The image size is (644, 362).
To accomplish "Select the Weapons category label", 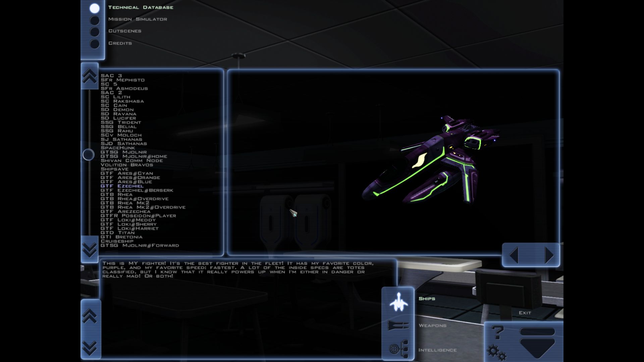I will coord(432,325).
